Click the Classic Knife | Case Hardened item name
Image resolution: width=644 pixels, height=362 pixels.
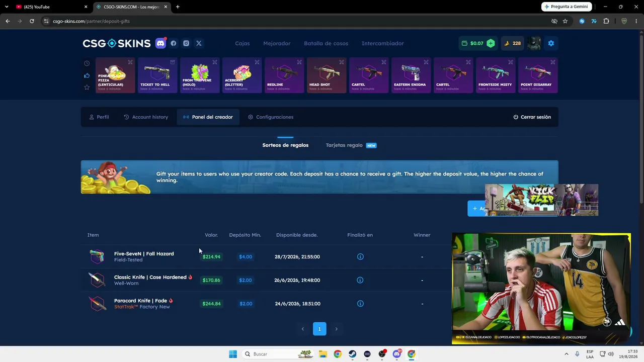(x=150, y=278)
